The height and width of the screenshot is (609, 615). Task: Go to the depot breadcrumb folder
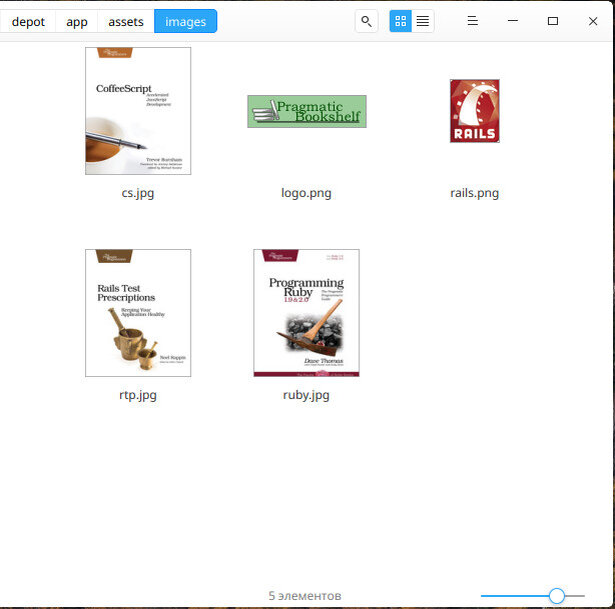(28, 22)
